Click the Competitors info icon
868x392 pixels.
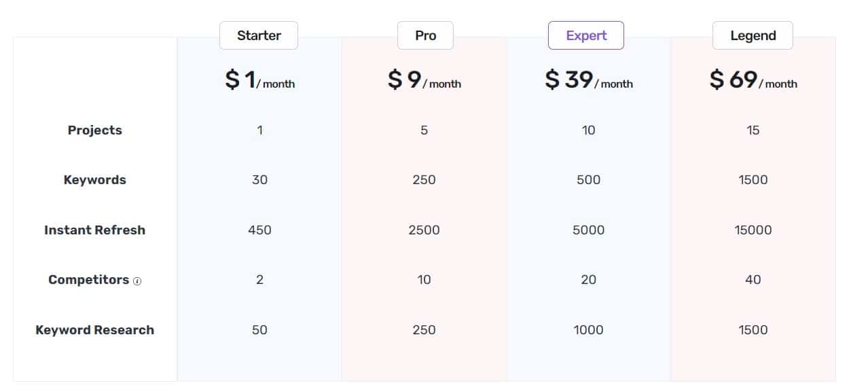(137, 281)
